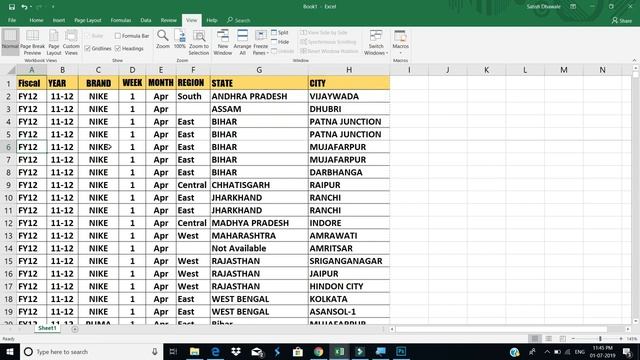Switch to the Formulas tab
This screenshot has height=360, width=640.
[121, 20]
